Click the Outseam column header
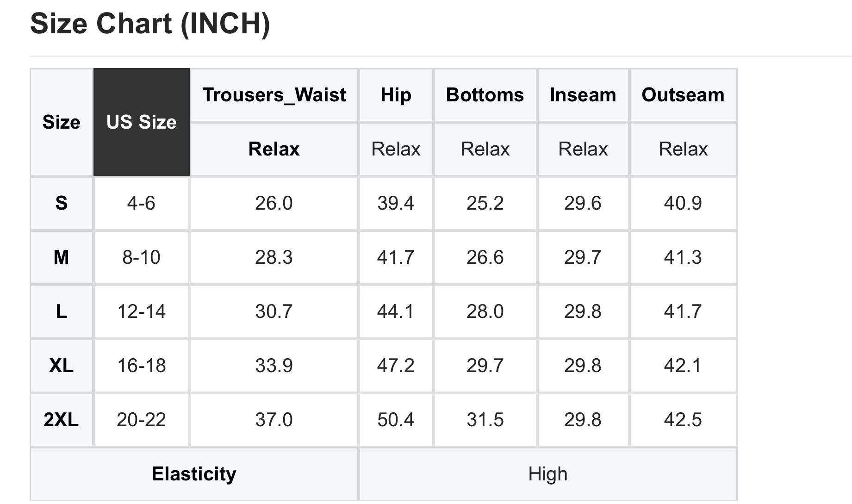Image resolution: width=852 pixels, height=504 pixels. click(683, 95)
